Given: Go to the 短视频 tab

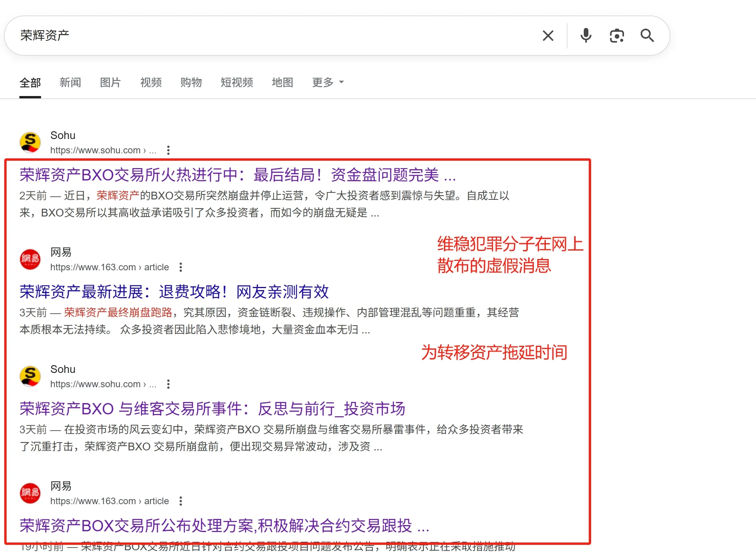Looking at the screenshot, I should [237, 82].
